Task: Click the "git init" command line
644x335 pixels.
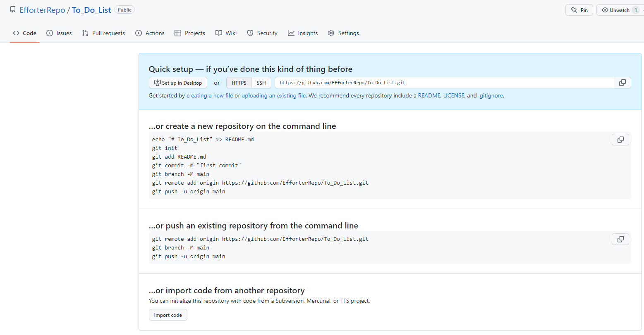Action: [x=165, y=148]
